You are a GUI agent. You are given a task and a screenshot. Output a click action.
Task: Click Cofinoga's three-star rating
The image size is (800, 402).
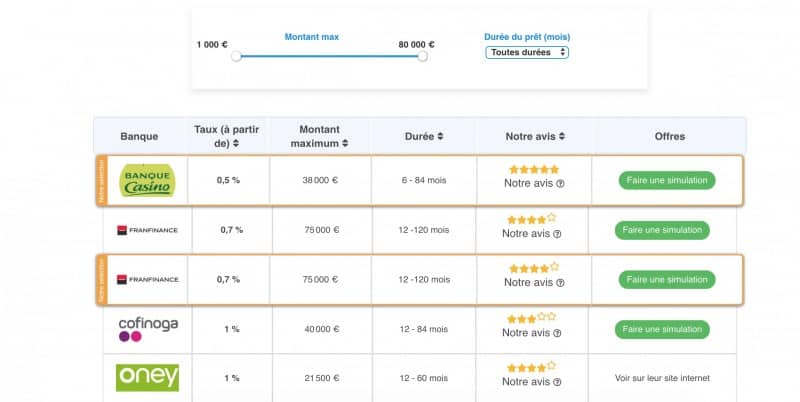pos(531,318)
